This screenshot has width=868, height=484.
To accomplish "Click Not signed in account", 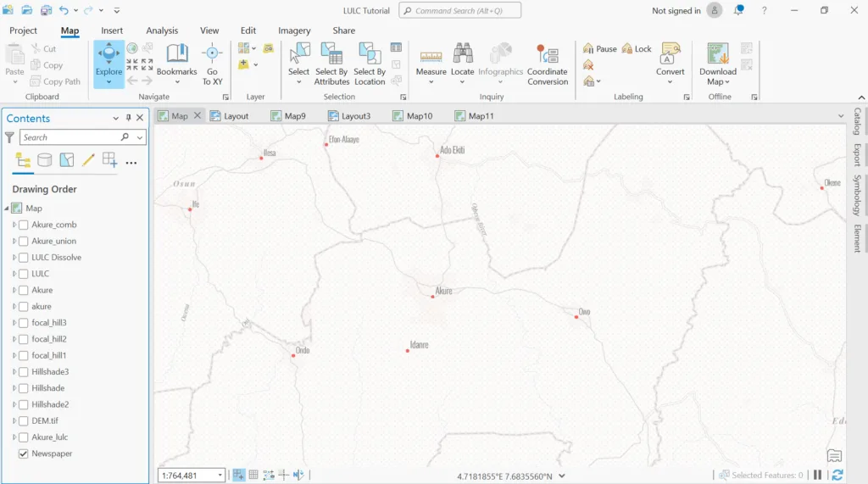I will tap(676, 10).
